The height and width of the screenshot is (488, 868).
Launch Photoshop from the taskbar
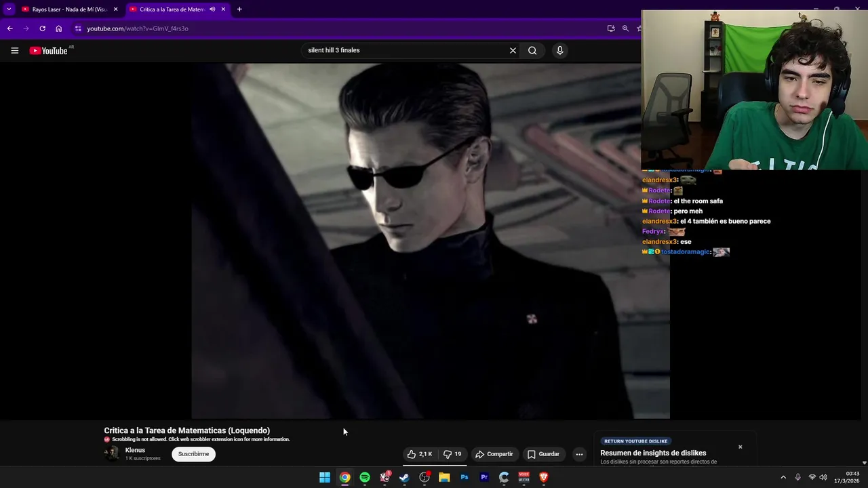465,477
